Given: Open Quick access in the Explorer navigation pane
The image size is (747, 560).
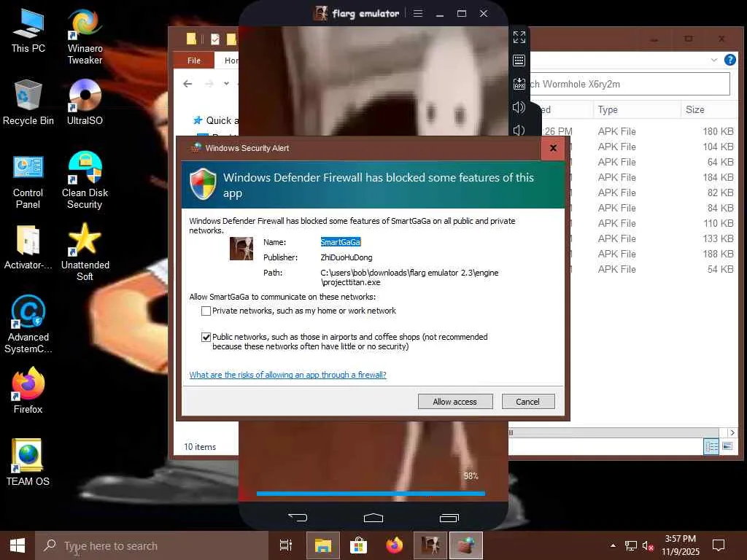Looking at the screenshot, I should tap(216, 120).
